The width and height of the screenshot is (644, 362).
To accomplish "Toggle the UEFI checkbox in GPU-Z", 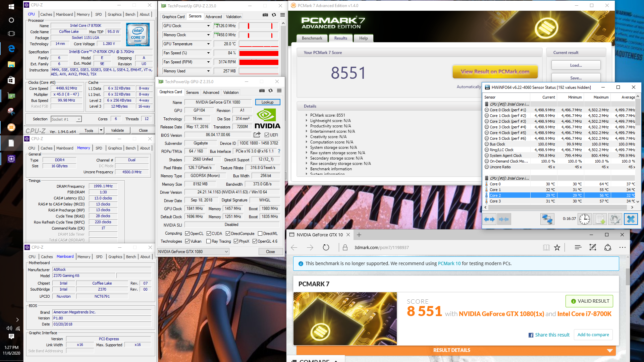I will [267, 135].
